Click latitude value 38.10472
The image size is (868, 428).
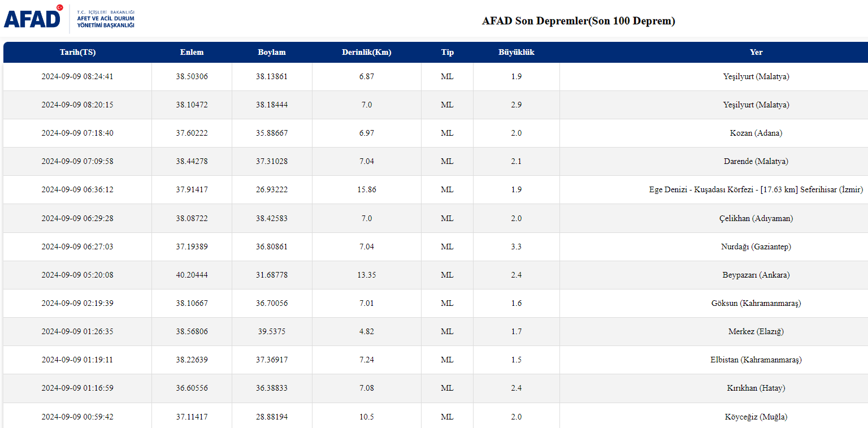tap(192, 105)
